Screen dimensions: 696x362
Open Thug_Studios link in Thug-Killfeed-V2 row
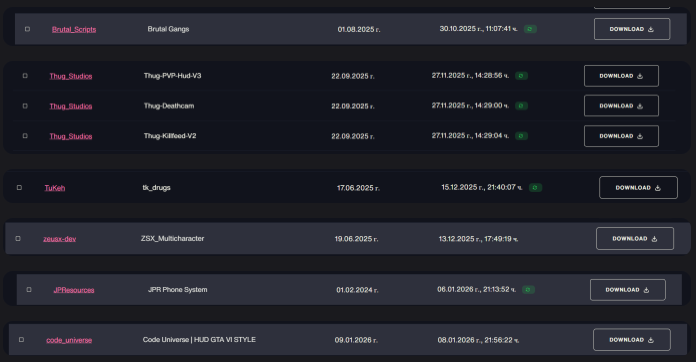pyautogui.click(x=71, y=136)
